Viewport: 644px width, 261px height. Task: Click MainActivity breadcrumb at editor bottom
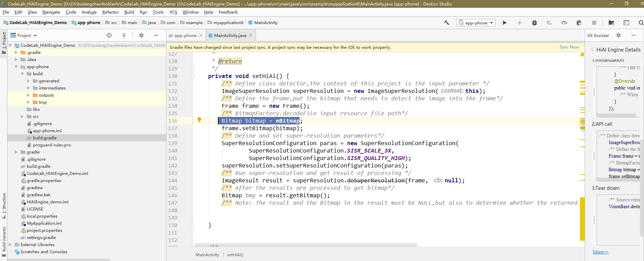(x=207, y=255)
